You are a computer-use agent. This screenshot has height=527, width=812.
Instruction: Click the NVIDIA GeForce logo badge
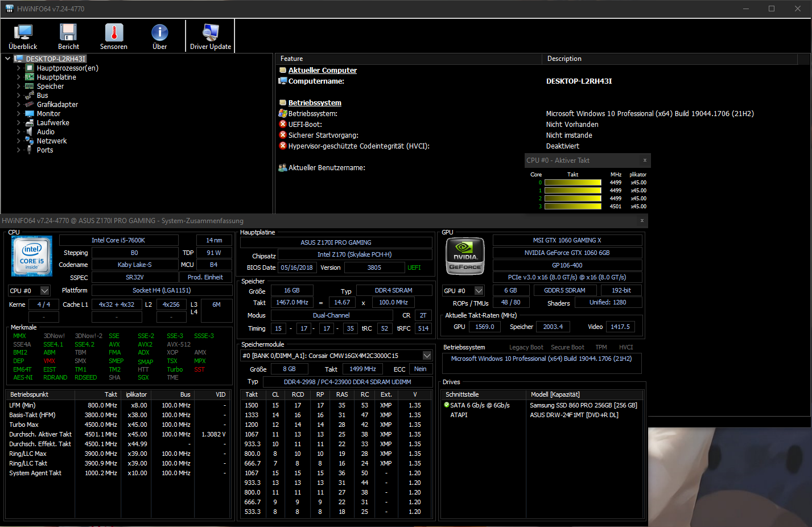click(465, 257)
